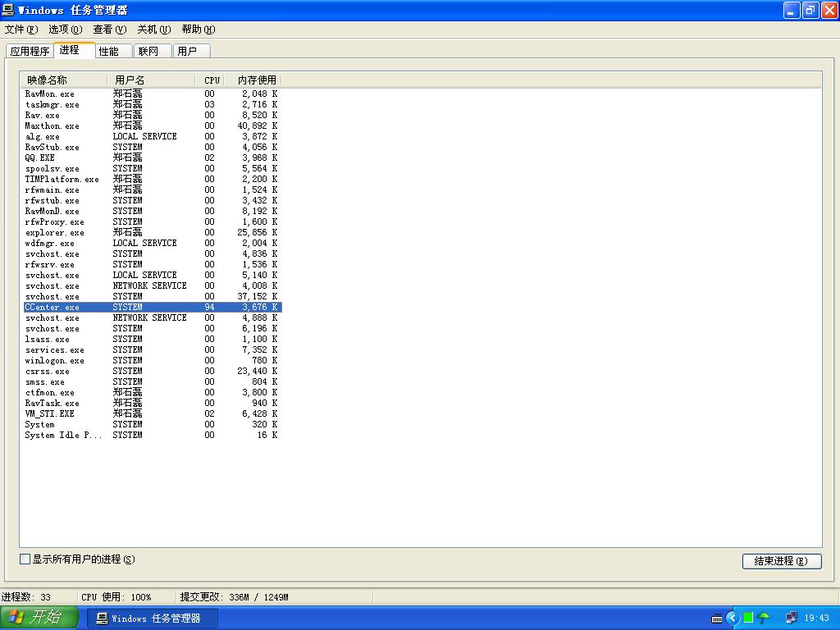Click the 进程数: 33 status bar entry
The image size is (840, 630).
tap(38, 597)
